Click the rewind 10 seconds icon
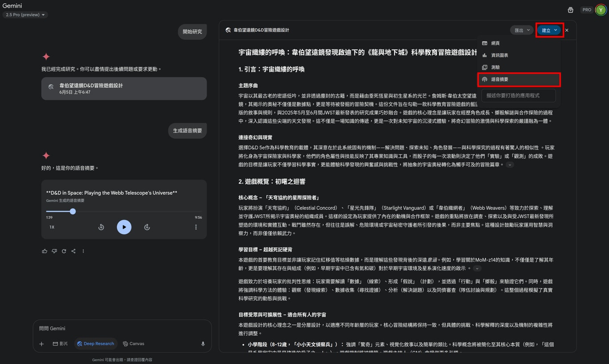 pyautogui.click(x=101, y=227)
